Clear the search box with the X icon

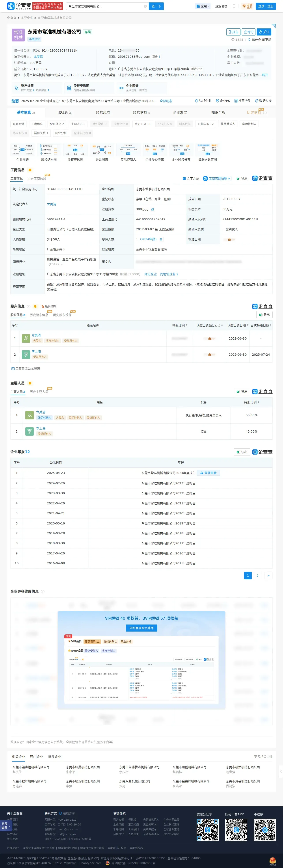(x=145, y=6)
